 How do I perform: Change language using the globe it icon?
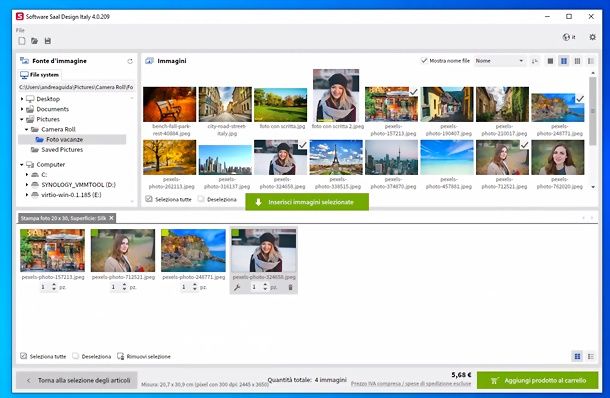tap(569, 37)
